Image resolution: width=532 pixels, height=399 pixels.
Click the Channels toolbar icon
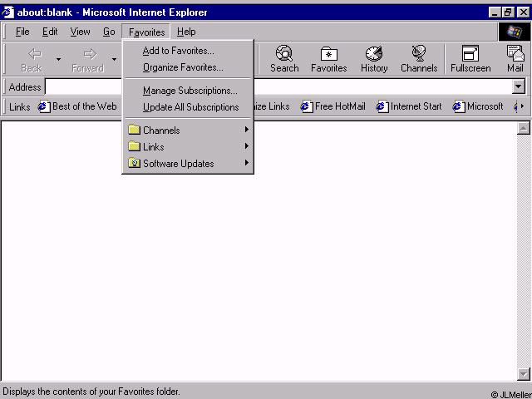point(419,59)
